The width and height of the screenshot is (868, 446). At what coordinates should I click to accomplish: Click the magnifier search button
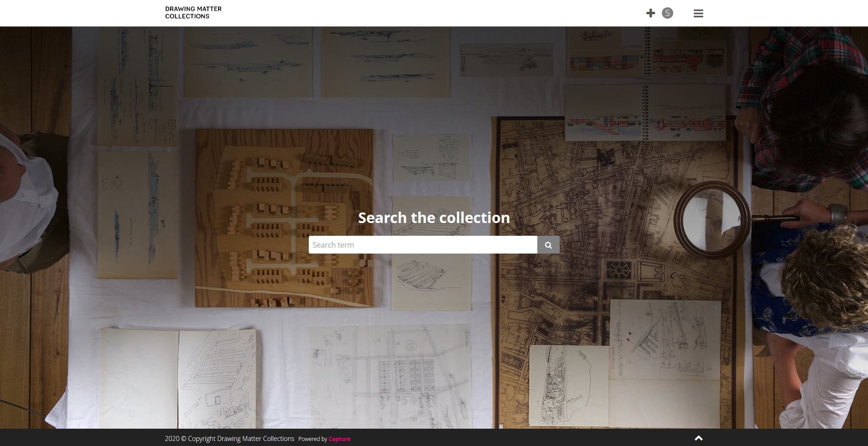point(548,245)
